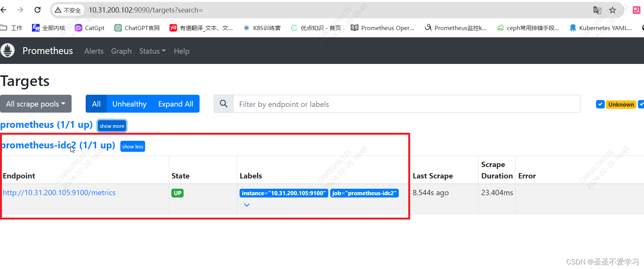The width and height of the screenshot is (644, 269).
Task: Click the Targets page heading
Action: point(25,81)
